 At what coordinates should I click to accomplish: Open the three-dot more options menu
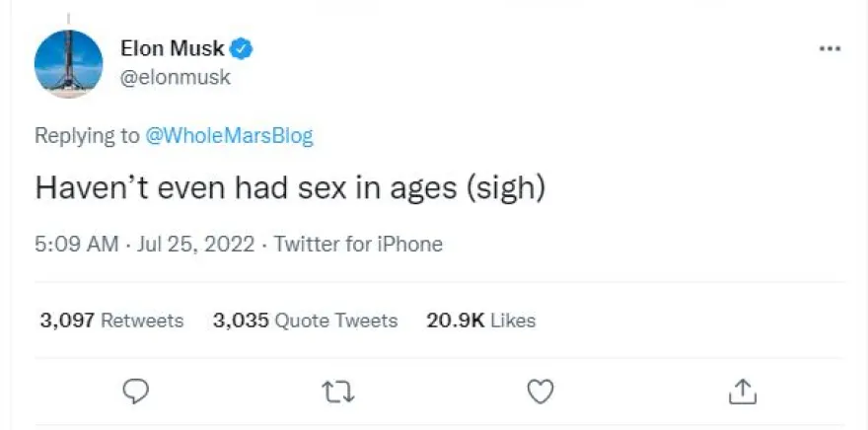(831, 48)
